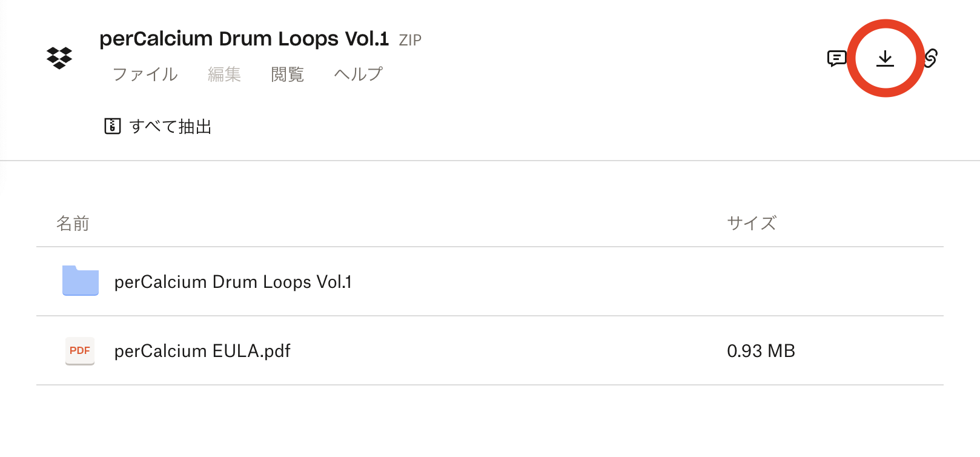
Task: Open the perCalcium Drum Loops Vol.1 folder name
Action: [233, 282]
